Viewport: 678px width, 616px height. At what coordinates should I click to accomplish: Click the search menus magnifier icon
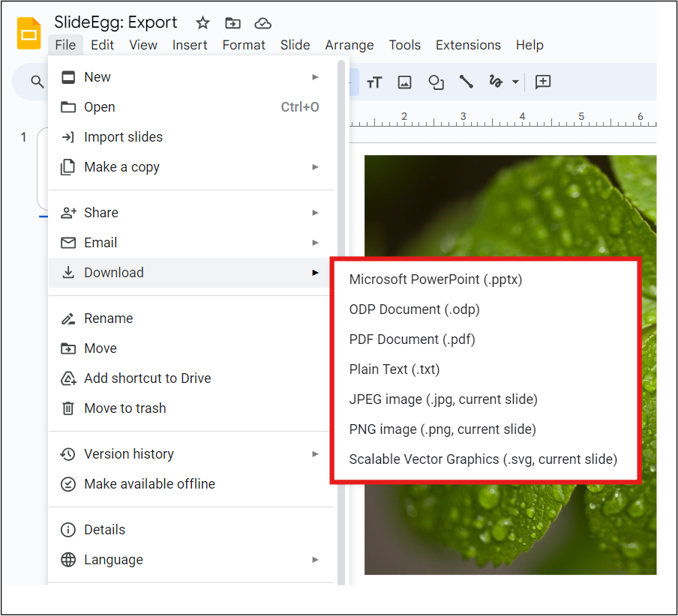pyautogui.click(x=37, y=81)
